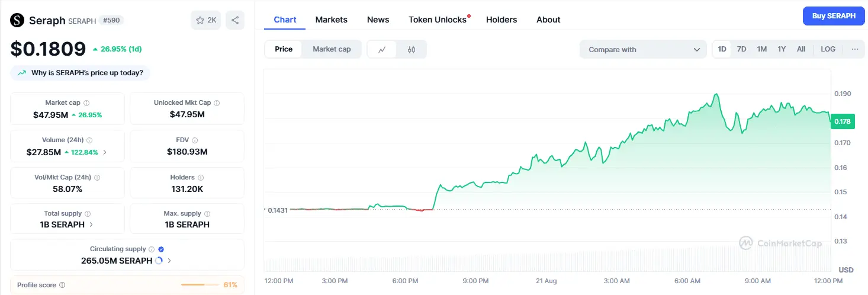
Task: Click the 0.1431 opening price label
Action: (x=277, y=210)
